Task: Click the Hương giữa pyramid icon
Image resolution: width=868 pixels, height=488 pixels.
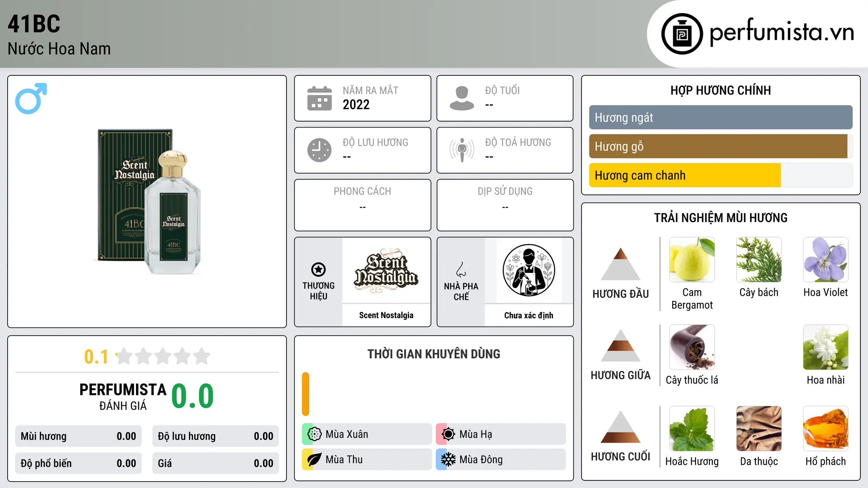Action: coord(620,345)
